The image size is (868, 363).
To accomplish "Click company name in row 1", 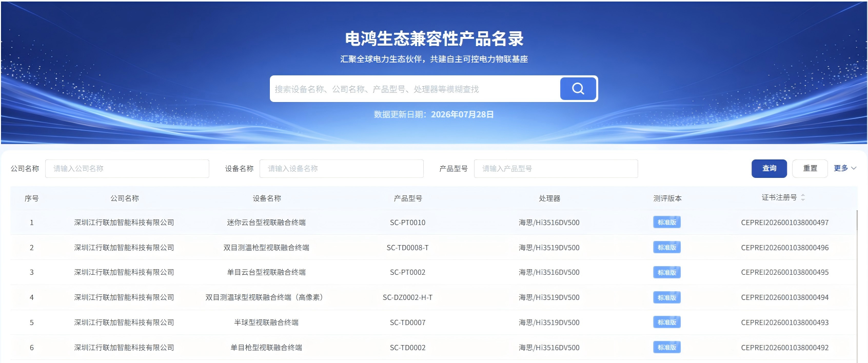I will click(x=124, y=223).
